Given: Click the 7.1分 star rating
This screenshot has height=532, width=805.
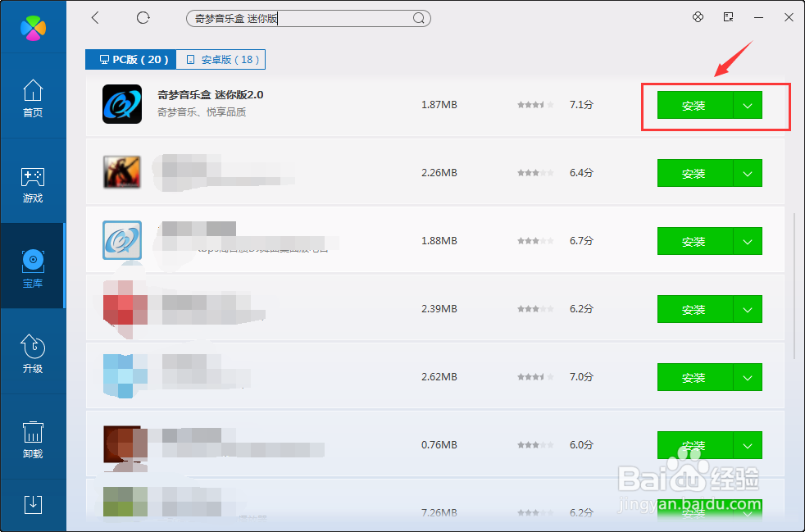Looking at the screenshot, I should point(535,105).
